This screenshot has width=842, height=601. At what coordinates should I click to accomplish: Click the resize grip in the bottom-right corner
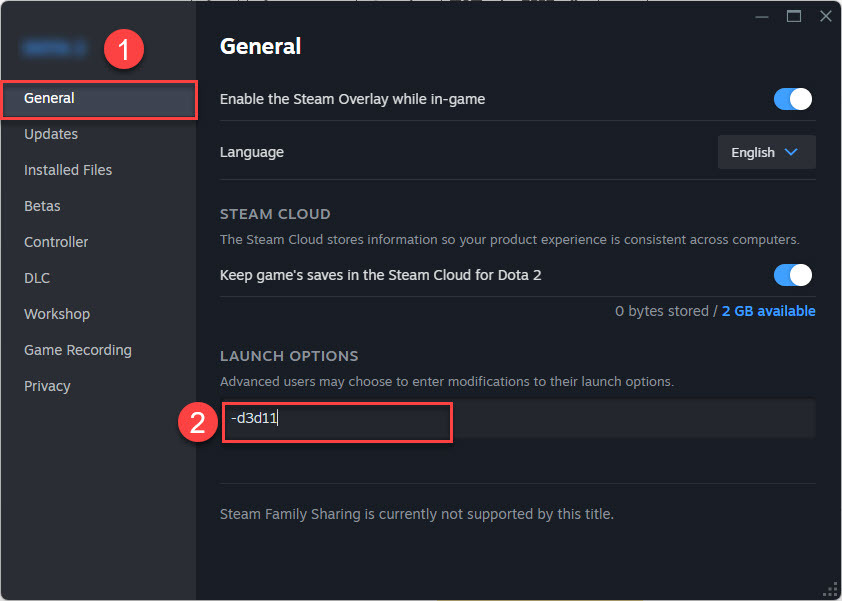click(x=830, y=591)
